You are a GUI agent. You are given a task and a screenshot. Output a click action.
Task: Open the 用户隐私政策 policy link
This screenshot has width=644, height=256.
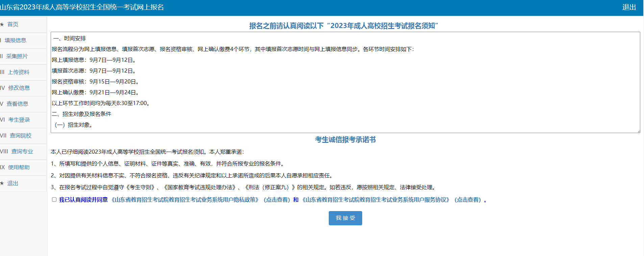point(201,200)
